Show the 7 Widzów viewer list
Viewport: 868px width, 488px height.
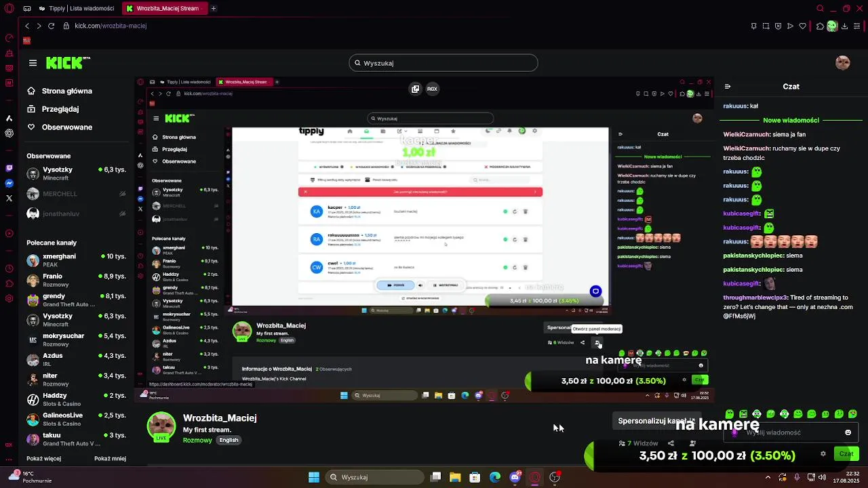pos(638,443)
